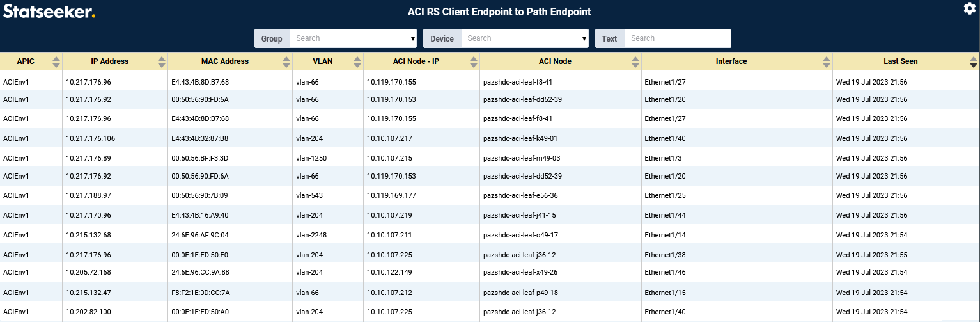Sort by Interface column arrows
Screen dimensions: 980x322
click(827, 61)
